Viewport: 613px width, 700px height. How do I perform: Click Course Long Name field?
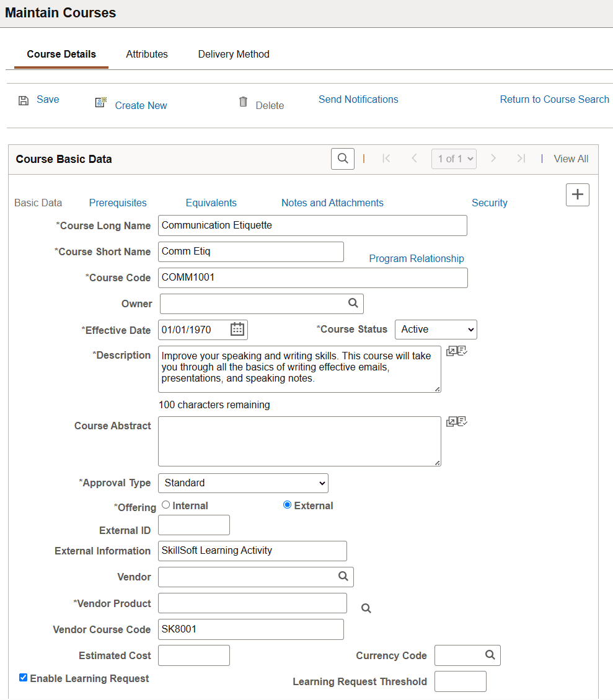(312, 225)
